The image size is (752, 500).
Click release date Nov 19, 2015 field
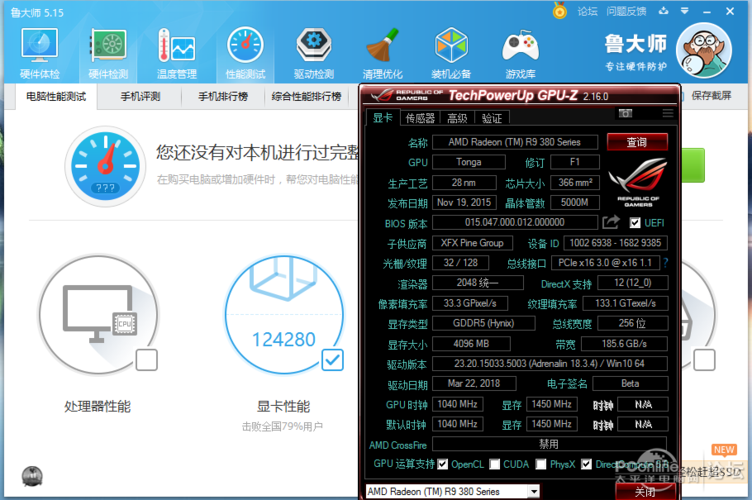click(x=464, y=202)
